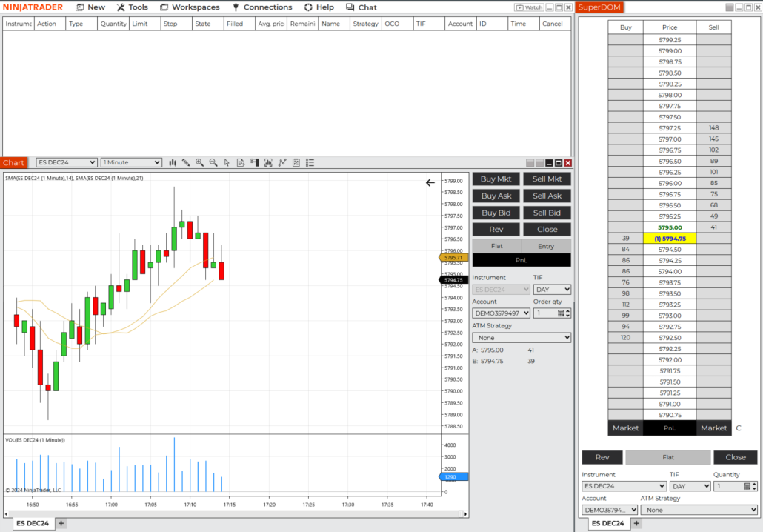Toggle the Chart Trader panel icon

(x=254, y=162)
